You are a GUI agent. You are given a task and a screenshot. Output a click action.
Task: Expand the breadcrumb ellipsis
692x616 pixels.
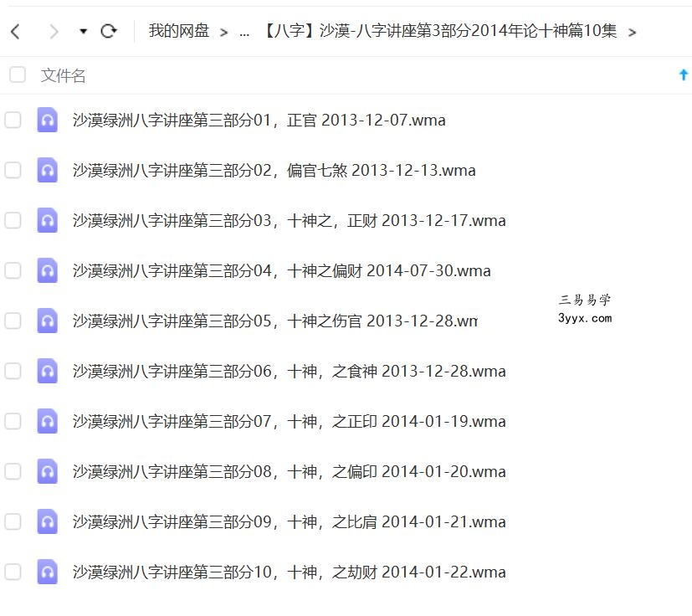tap(244, 33)
